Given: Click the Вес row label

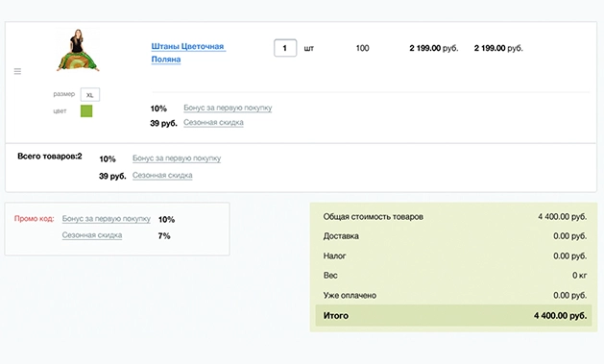Looking at the screenshot, I should coord(330,276).
